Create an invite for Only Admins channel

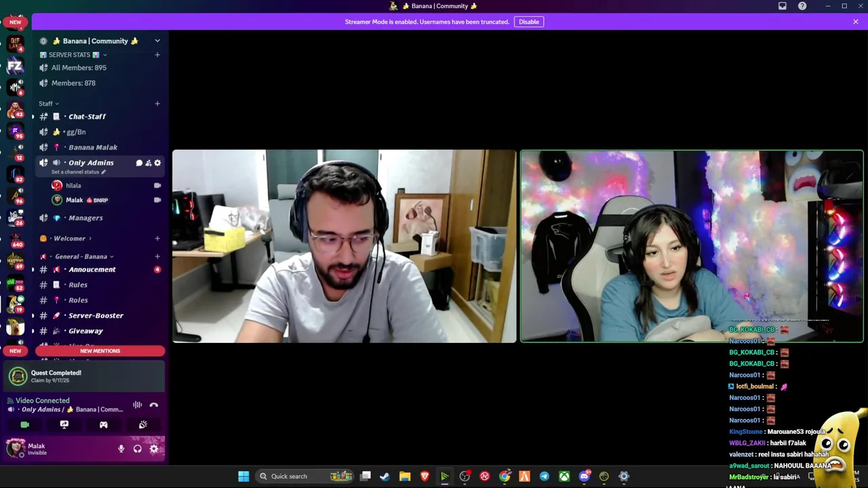149,163
